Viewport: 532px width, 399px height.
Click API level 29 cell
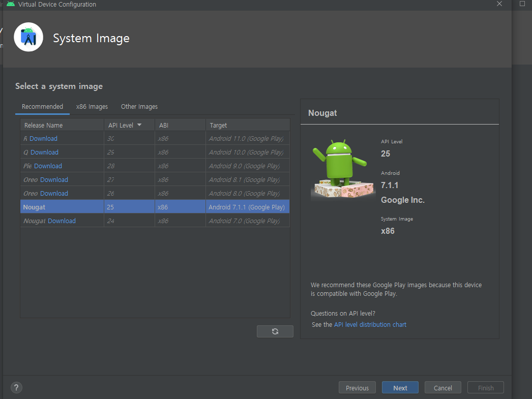pos(129,152)
